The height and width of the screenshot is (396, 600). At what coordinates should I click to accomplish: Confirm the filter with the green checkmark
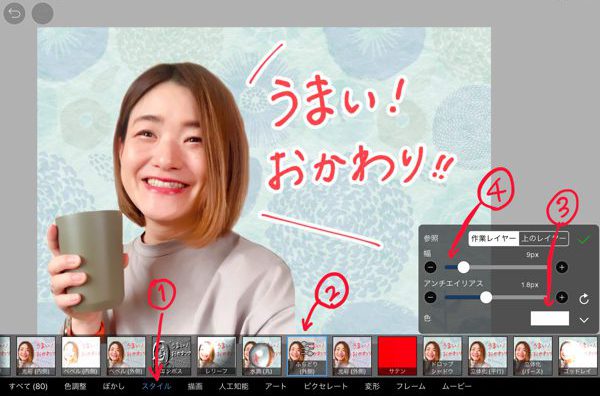(584, 240)
